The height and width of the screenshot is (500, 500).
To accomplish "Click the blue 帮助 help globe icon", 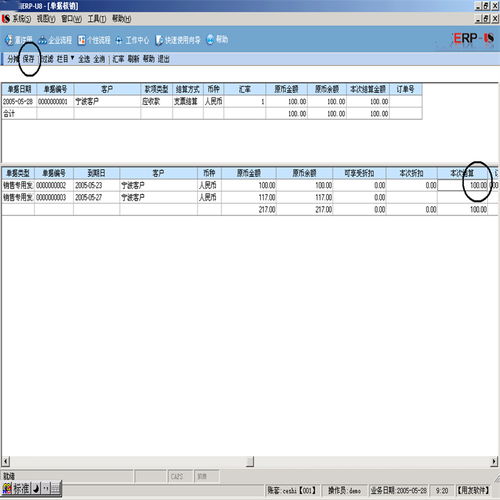I will click(x=210, y=39).
